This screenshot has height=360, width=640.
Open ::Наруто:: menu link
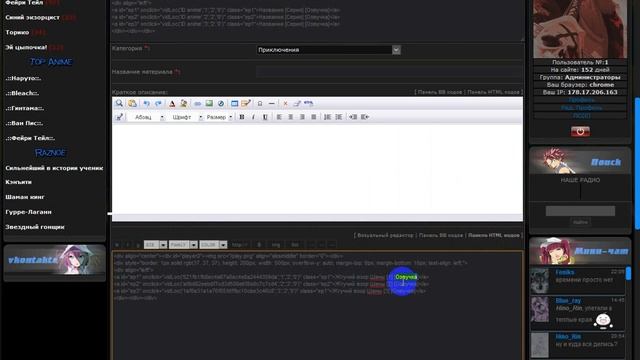pyautogui.click(x=23, y=78)
